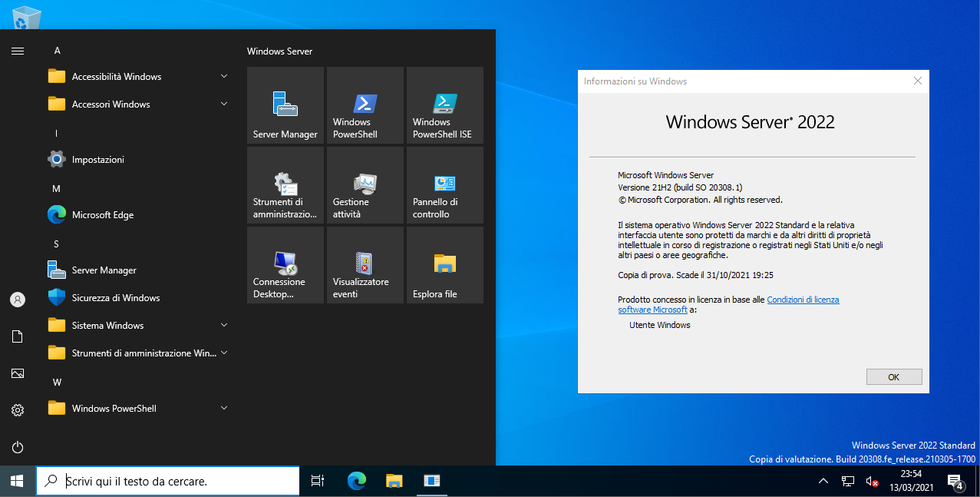Viewport: 980px width, 497px height.
Task: Open the network icon in system tray
Action: coord(848,481)
